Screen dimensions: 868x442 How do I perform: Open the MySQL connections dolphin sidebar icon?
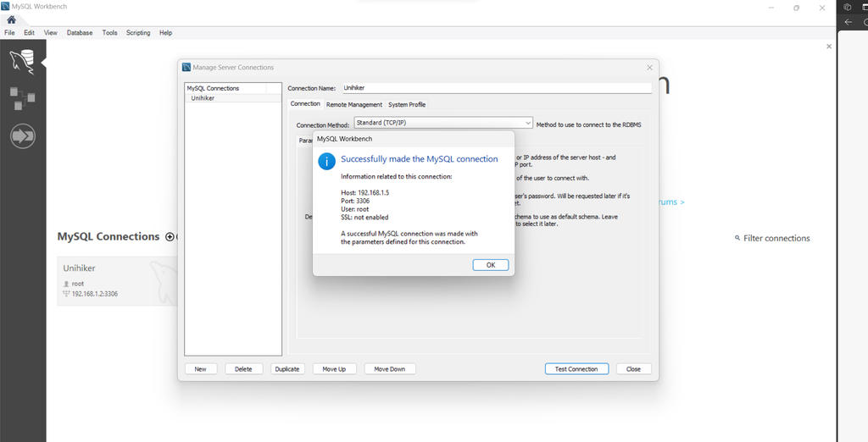pos(23,61)
